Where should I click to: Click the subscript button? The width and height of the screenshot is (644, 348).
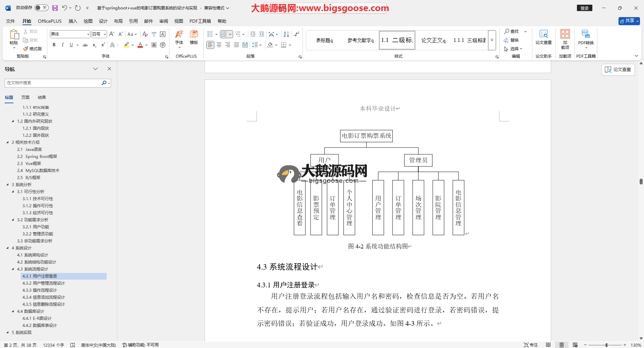coord(94,45)
